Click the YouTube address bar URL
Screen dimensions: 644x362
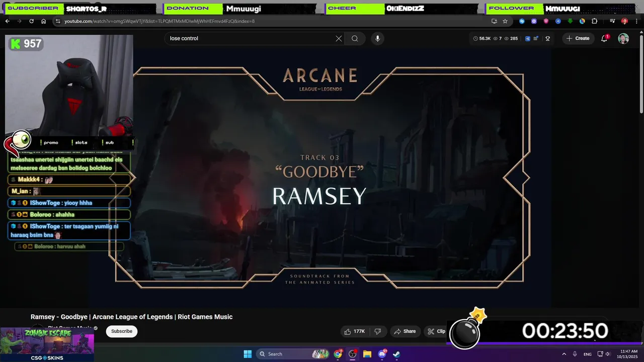[159, 21]
